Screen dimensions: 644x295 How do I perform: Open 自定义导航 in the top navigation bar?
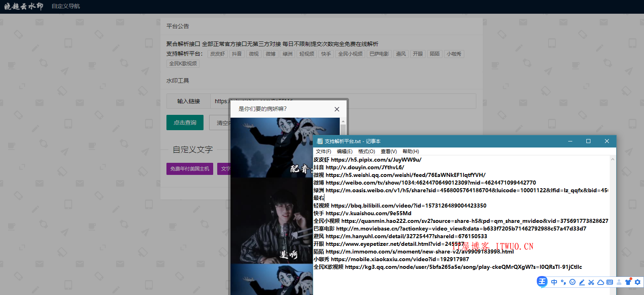pyautogui.click(x=66, y=6)
